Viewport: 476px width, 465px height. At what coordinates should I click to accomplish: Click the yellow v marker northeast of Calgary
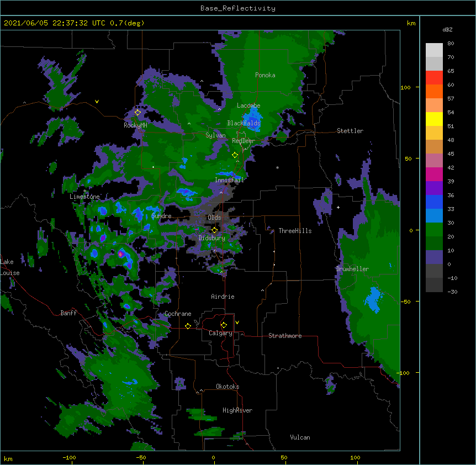click(x=237, y=323)
